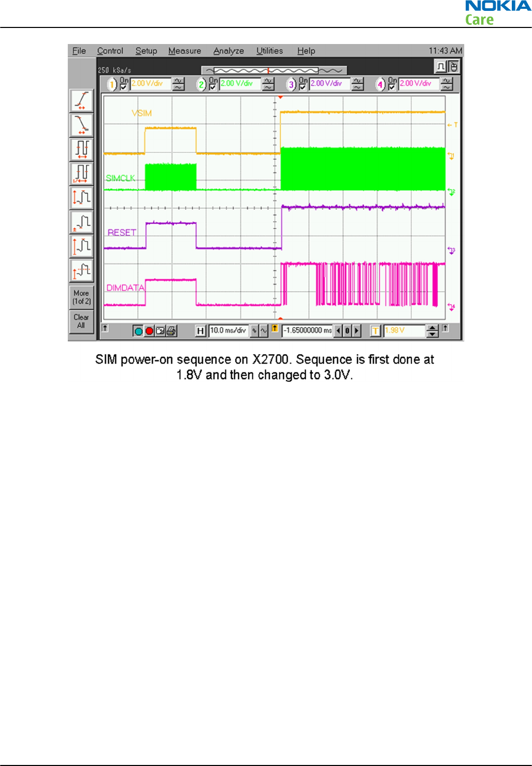Click the More (1 of 2) button
This screenshot has width=532, height=766.
(x=81, y=297)
